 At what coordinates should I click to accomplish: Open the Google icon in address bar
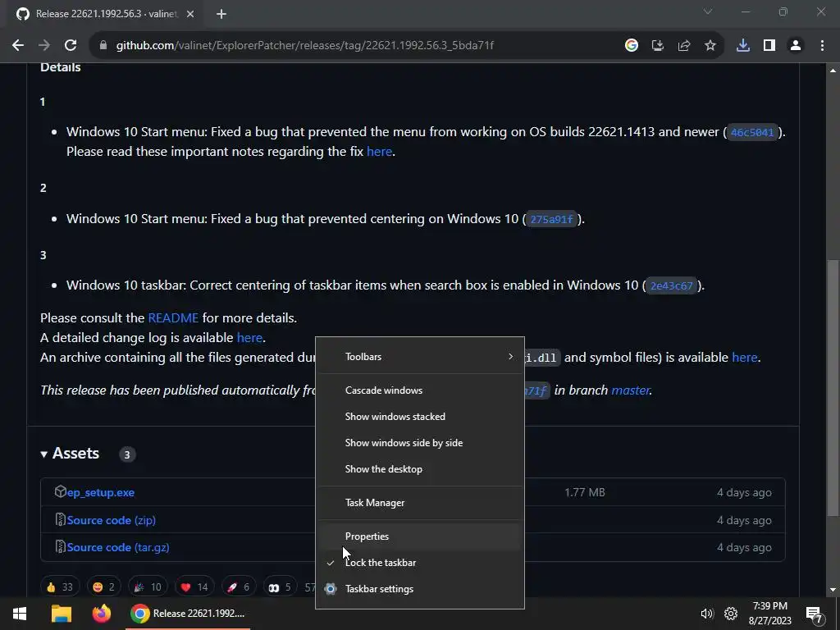(x=632, y=46)
